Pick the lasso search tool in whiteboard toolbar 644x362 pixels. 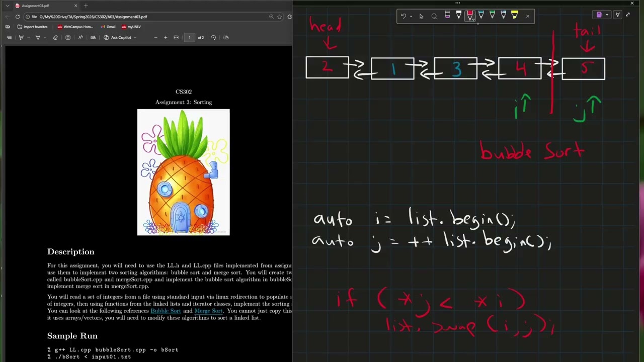[434, 16]
